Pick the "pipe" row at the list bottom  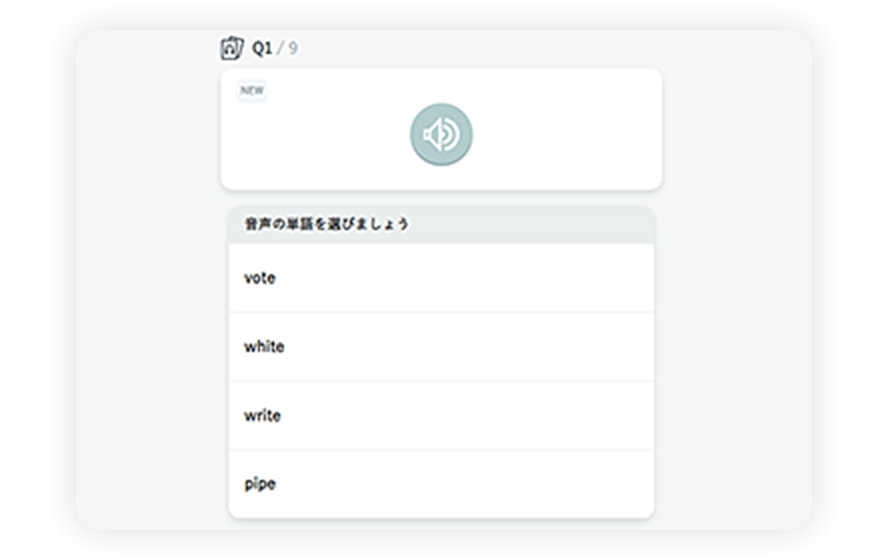441,484
